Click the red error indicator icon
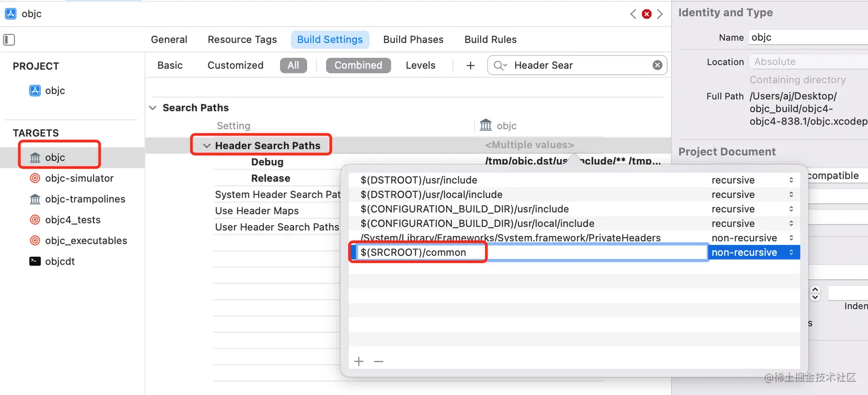 (647, 14)
